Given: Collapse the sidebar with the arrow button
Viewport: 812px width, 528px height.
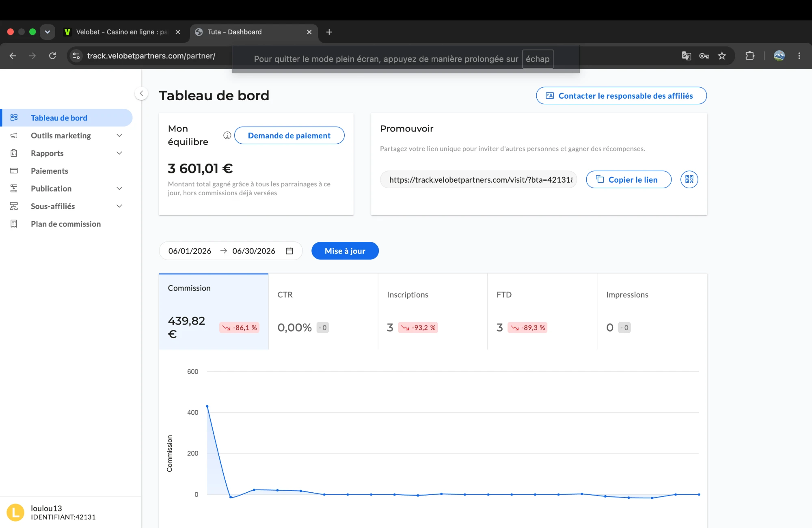Looking at the screenshot, I should (x=141, y=94).
